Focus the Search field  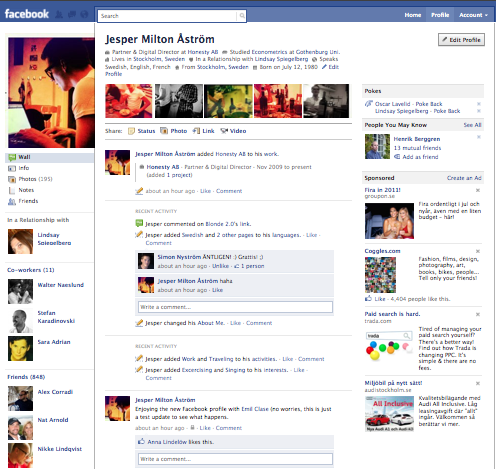[167, 16]
